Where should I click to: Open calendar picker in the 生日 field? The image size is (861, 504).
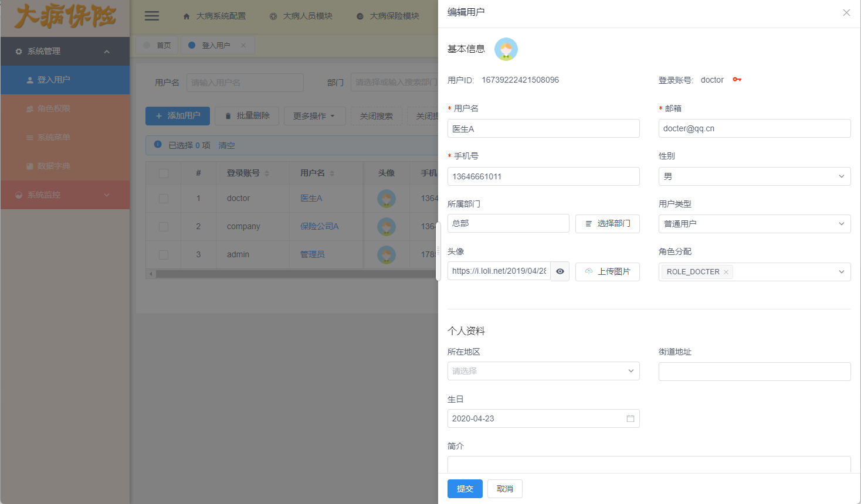[x=631, y=418]
